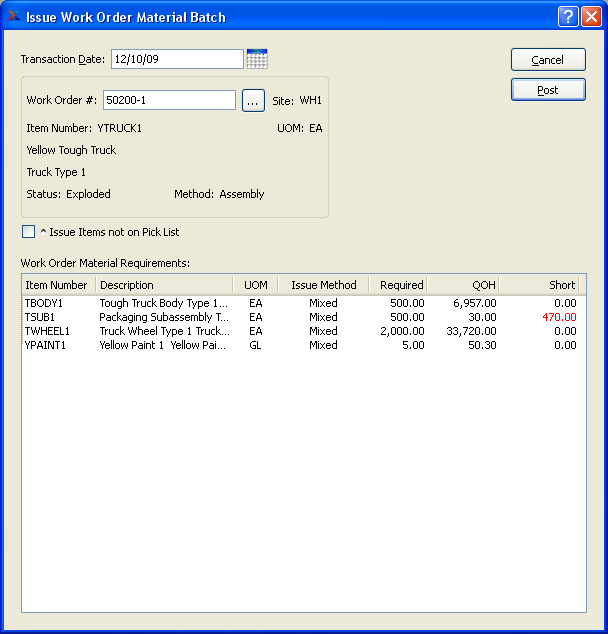
Task: Click the xTuple logo icon in title bar
Action: pos(14,16)
